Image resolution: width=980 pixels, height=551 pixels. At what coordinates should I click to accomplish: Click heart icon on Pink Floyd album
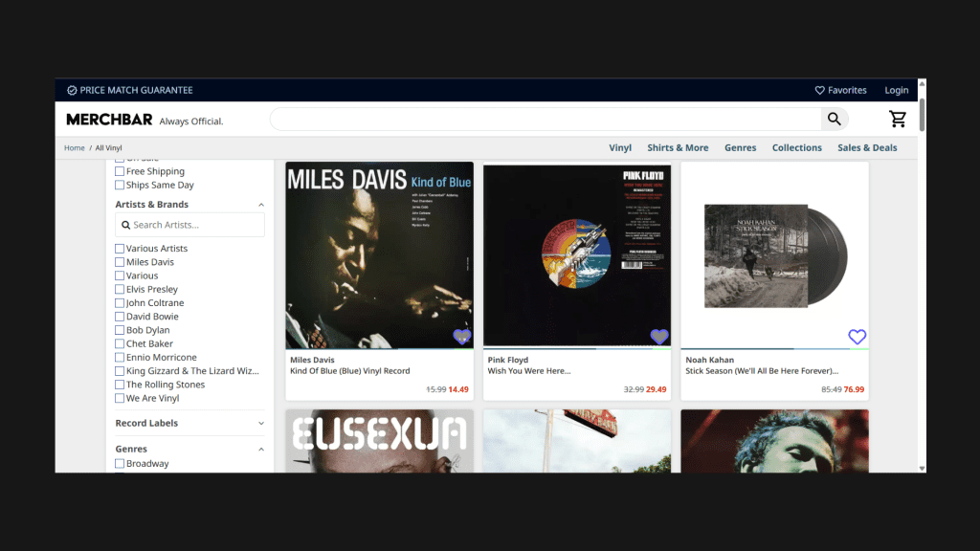click(659, 337)
